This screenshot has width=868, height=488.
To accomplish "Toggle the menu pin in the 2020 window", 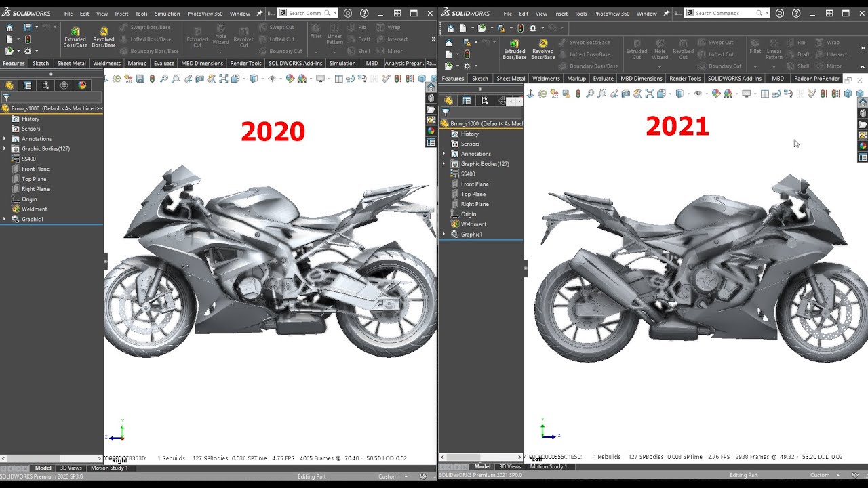I will click(x=259, y=13).
